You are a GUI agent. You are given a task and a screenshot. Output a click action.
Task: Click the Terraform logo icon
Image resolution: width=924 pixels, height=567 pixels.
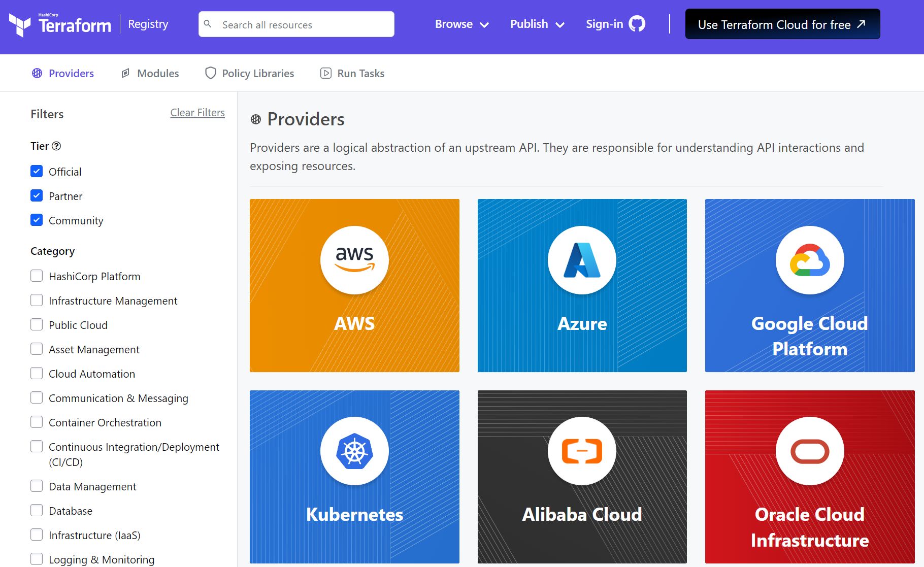(20, 24)
